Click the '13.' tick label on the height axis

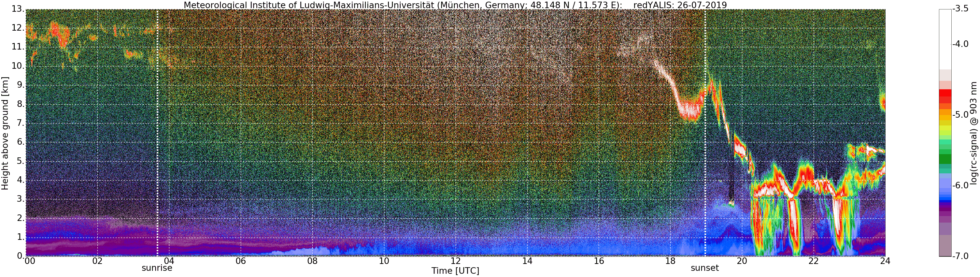click(x=18, y=9)
